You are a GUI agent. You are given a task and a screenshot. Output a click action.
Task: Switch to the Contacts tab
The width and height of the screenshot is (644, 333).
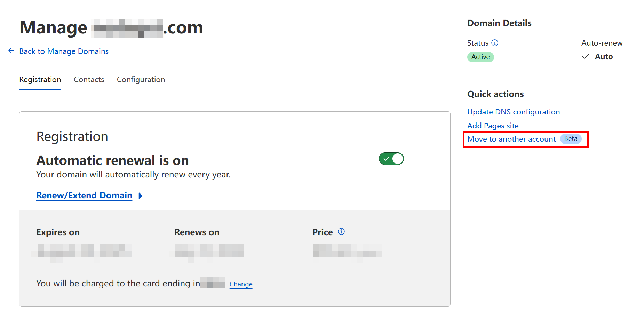click(89, 80)
